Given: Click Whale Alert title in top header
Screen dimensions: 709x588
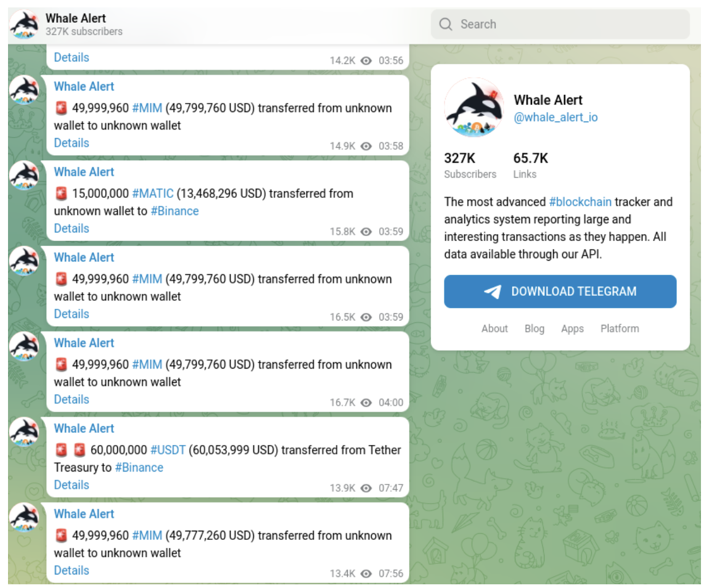Looking at the screenshot, I should pyautogui.click(x=75, y=18).
